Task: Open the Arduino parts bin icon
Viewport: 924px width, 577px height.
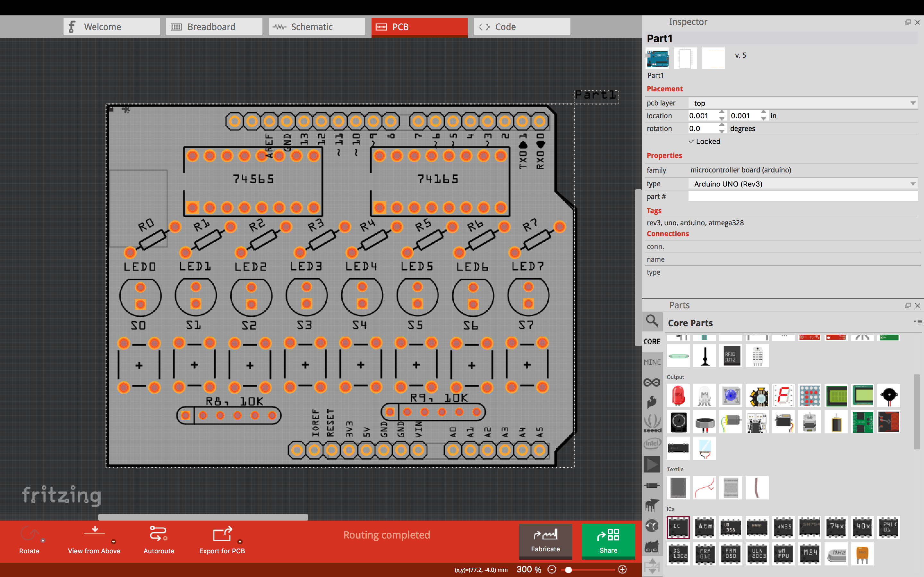Action: [x=652, y=382]
